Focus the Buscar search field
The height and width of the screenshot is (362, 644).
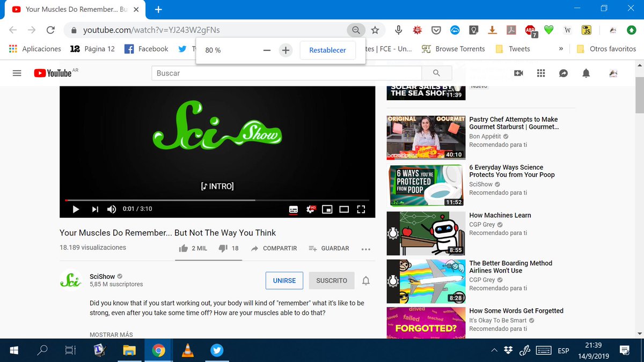click(287, 73)
